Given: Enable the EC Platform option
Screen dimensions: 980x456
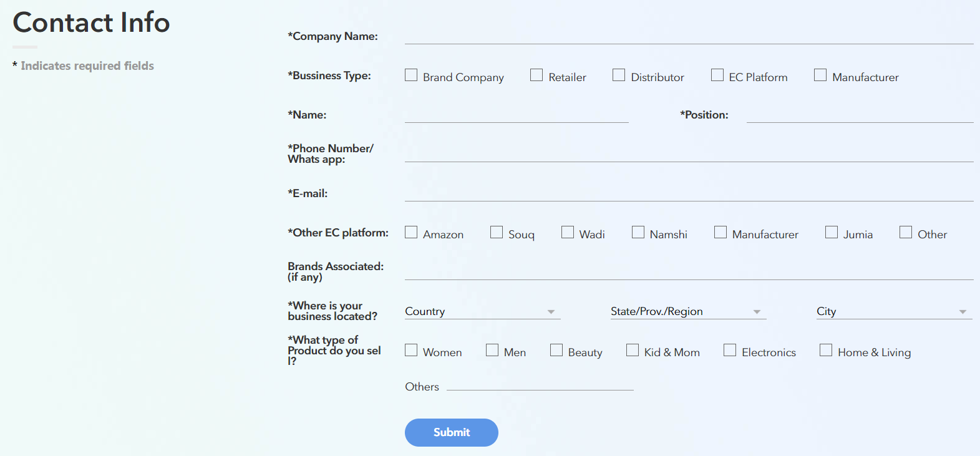Looking at the screenshot, I should click(x=717, y=75).
